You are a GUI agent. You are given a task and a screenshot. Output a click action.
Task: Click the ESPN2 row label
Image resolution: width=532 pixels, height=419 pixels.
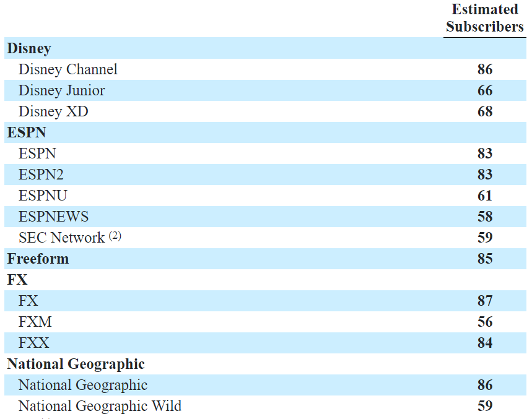41,175
